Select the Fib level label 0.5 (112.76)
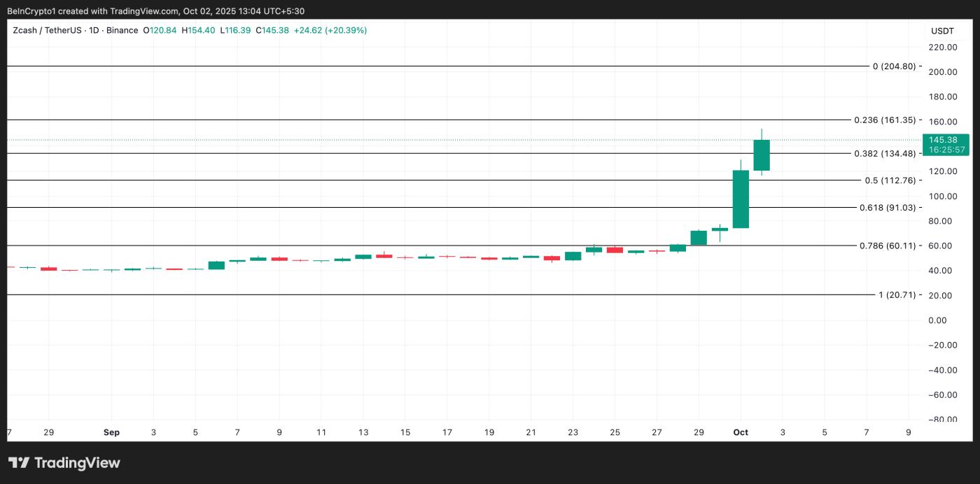Viewport: 980px width, 484px height. [890, 180]
